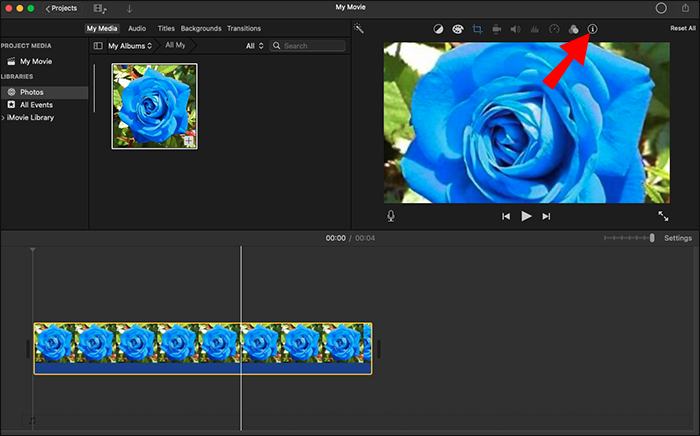Toggle the libraries sidebar visibility

[98, 46]
